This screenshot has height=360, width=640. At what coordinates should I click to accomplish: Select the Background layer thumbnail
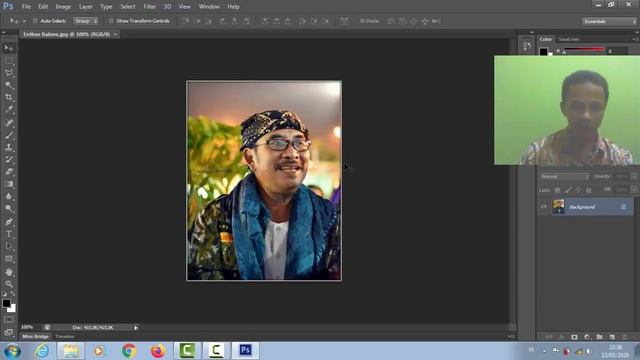[x=558, y=207]
